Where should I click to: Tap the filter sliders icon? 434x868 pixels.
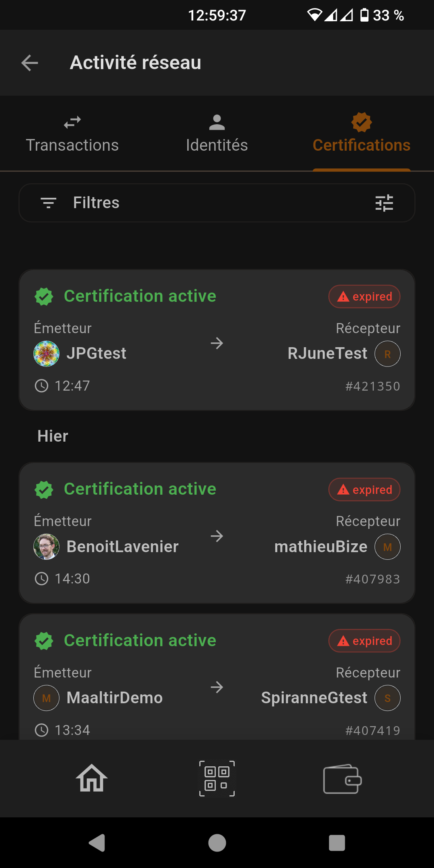(x=384, y=203)
